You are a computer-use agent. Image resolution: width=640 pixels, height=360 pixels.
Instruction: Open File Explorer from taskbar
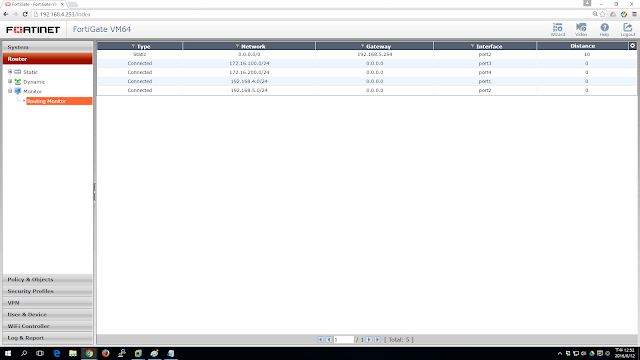73,353
